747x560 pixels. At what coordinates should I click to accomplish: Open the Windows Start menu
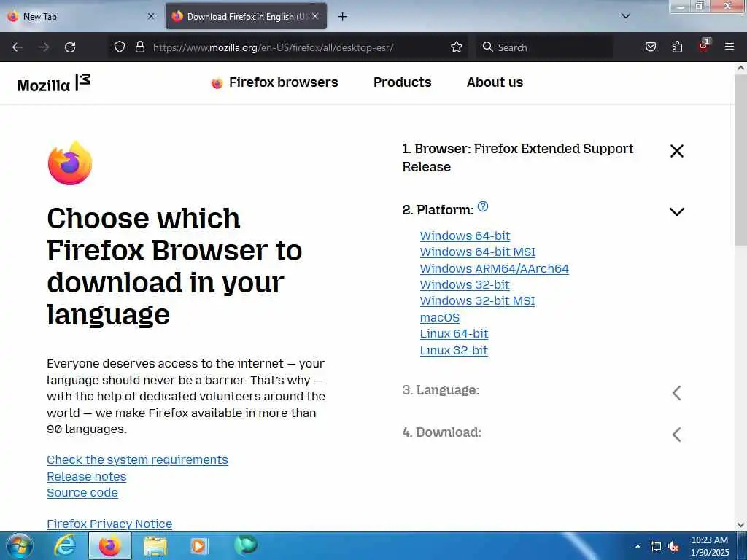pyautogui.click(x=20, y=545)
